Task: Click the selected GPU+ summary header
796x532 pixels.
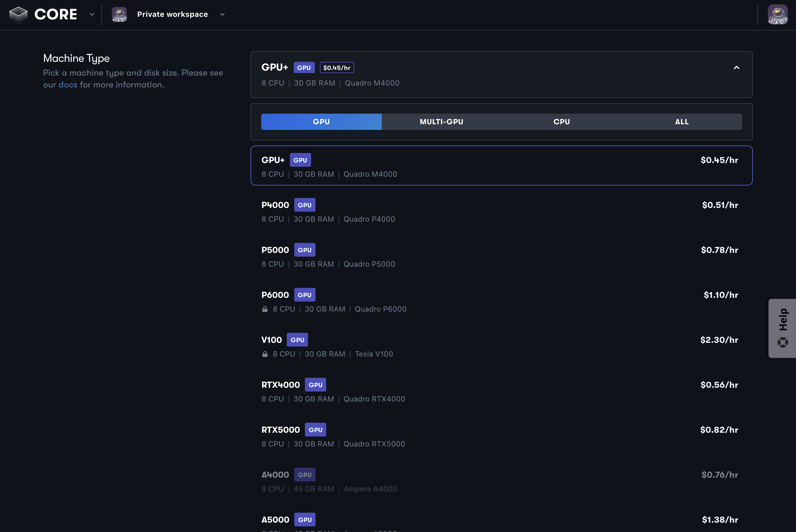Action: [501, 75]
